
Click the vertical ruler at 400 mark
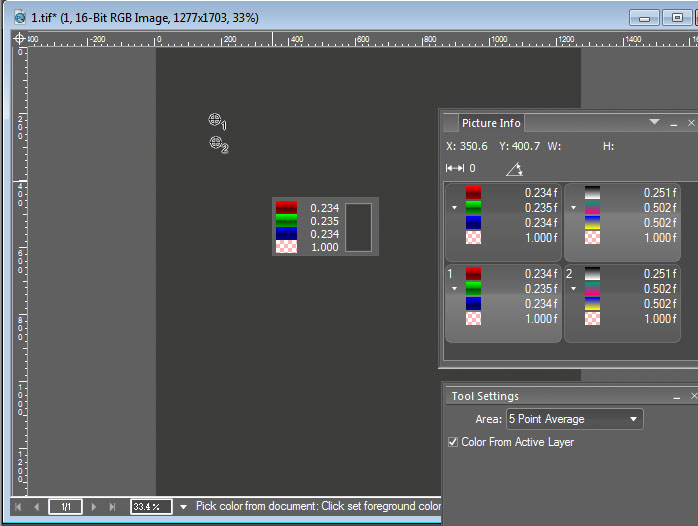(20, 192)
